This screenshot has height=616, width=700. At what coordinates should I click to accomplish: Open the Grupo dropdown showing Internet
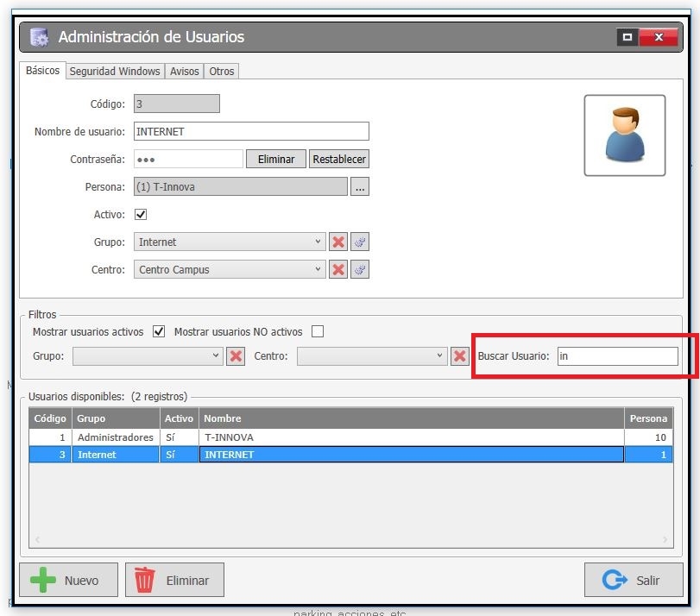[230, 242]
